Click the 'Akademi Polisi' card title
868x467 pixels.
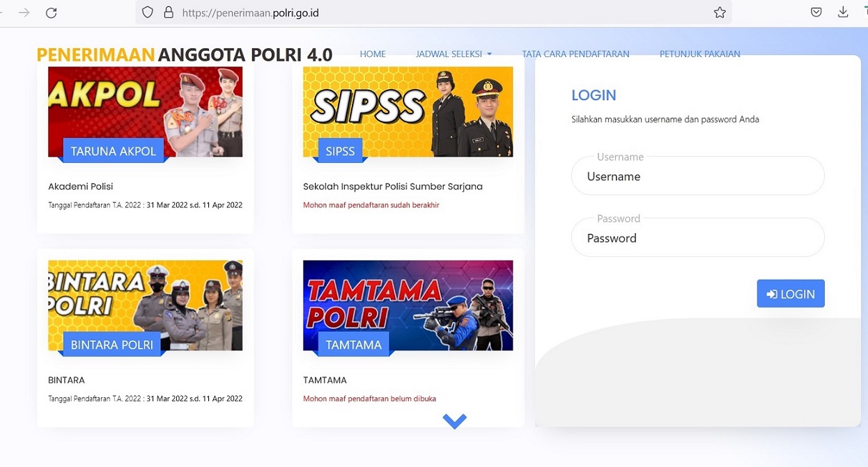point(81,187)
